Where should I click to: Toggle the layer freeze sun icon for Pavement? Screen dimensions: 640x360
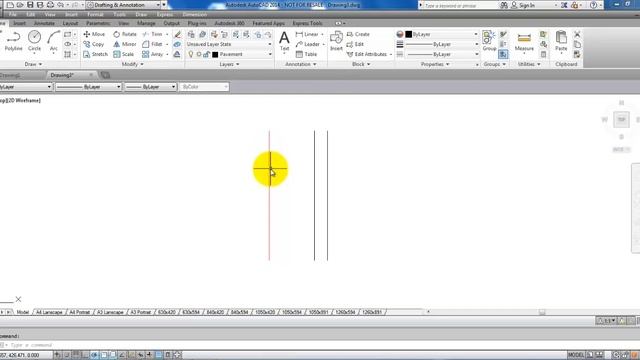199,54
